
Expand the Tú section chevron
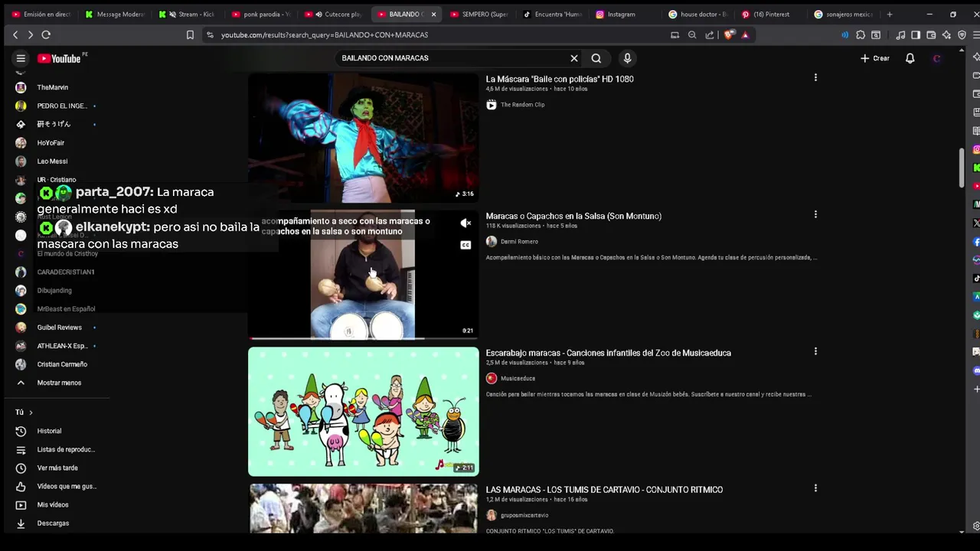pos(31,412)
